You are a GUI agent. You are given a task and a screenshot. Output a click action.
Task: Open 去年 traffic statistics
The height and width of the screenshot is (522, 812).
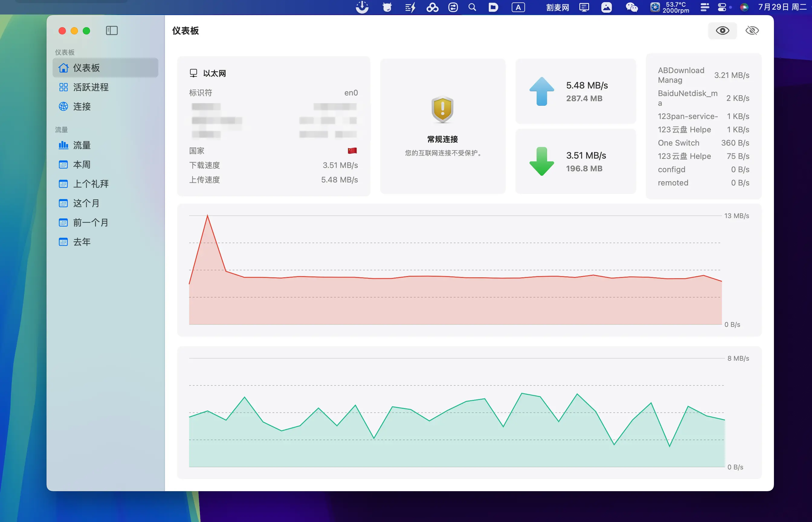[x=82, y=242]
